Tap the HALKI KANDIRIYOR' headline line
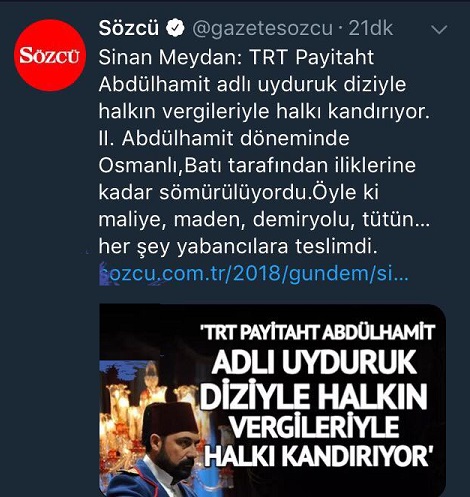The height and width of the screenshot is (497, 470). click(318, 456)
